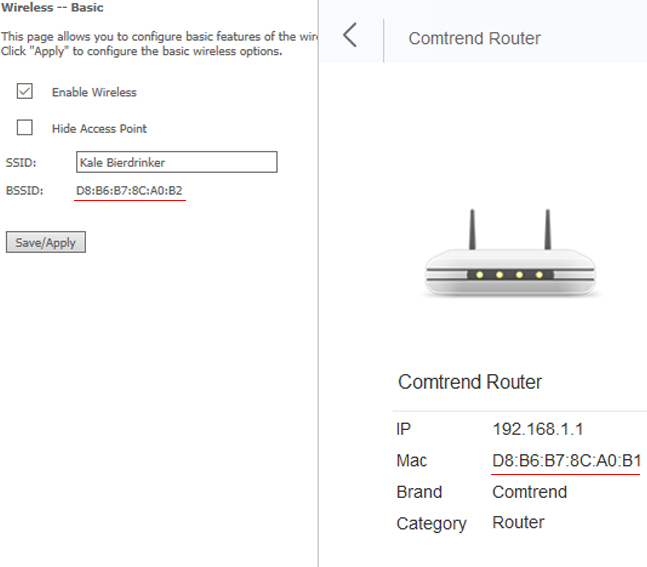Go back using the left chevron arrow
This screenshot has width=647, height=567.
click(350, 35)
